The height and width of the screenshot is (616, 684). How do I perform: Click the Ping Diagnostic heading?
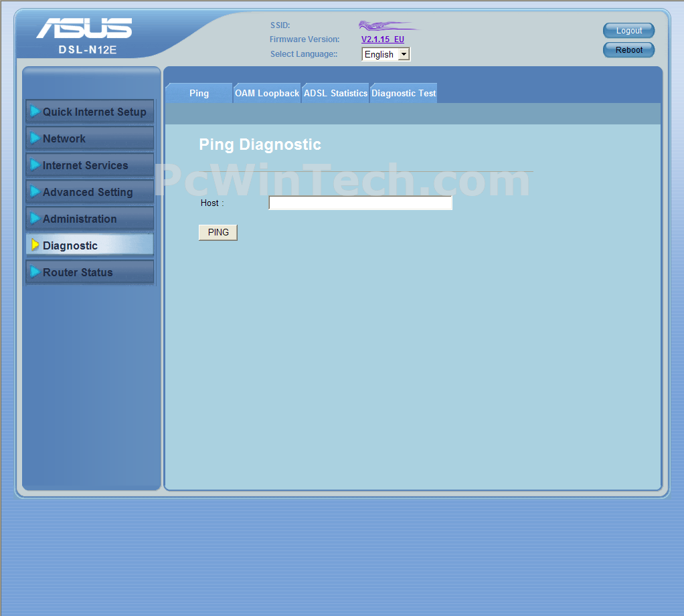[x=260, y=144]
